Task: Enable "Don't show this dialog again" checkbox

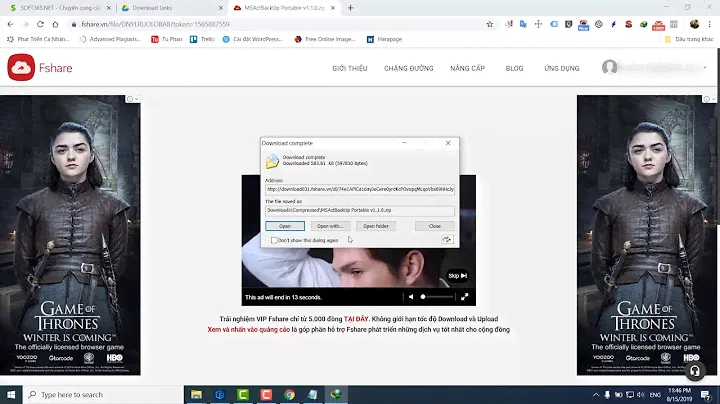Action: coord(274,240)
